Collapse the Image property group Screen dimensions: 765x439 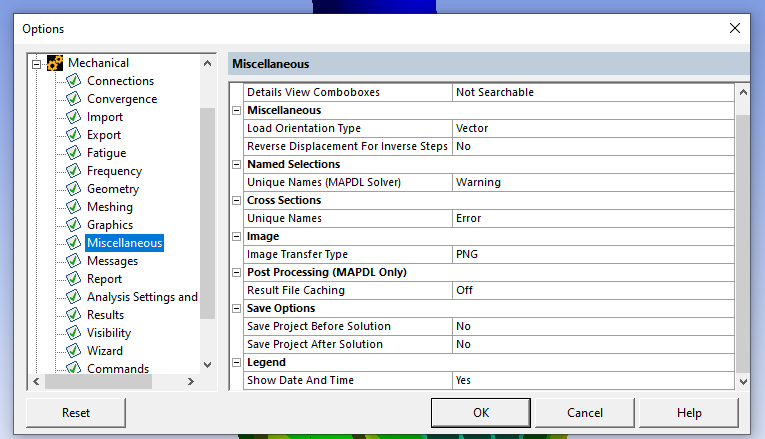coord(237,237)
